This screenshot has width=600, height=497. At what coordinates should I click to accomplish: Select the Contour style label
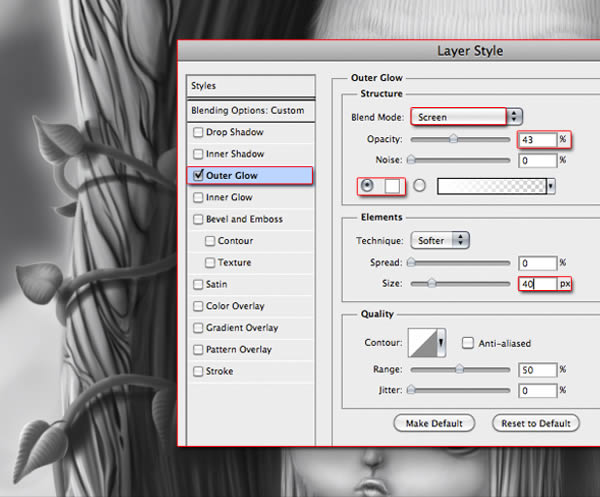235,241
